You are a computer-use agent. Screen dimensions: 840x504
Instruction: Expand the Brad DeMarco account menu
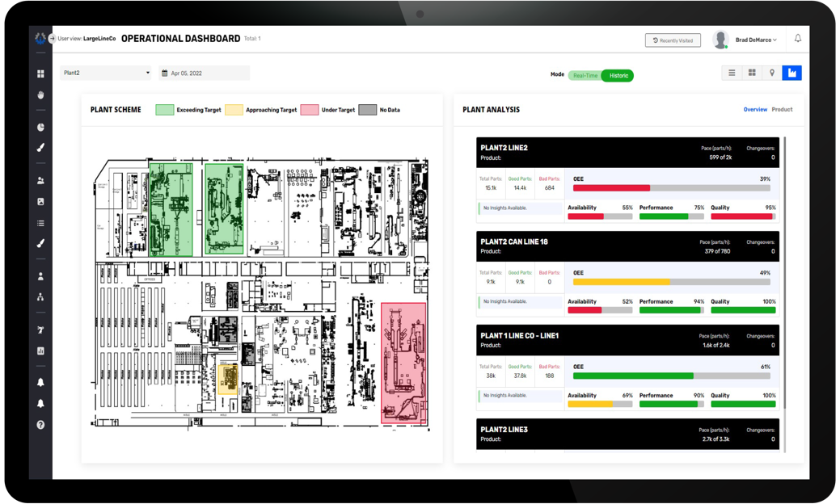tap(750, 38)
